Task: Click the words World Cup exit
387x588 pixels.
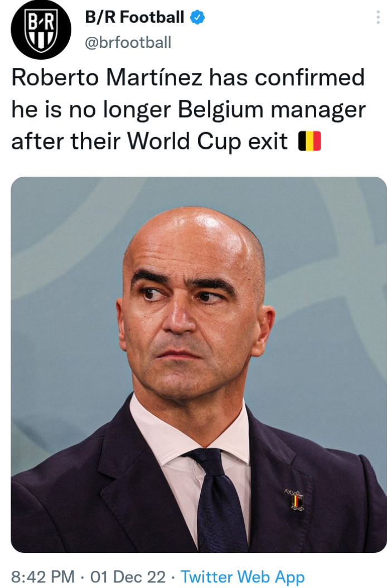Action: (x=207, y=142)
